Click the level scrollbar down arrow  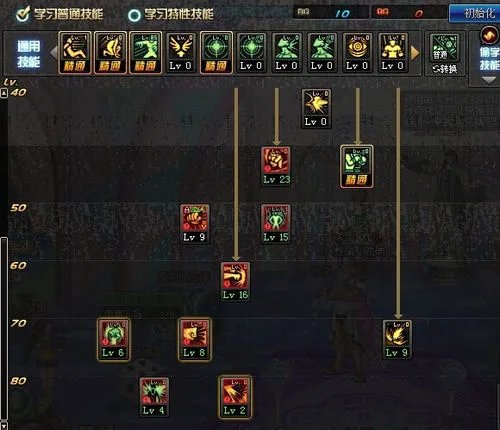point(4,426)
